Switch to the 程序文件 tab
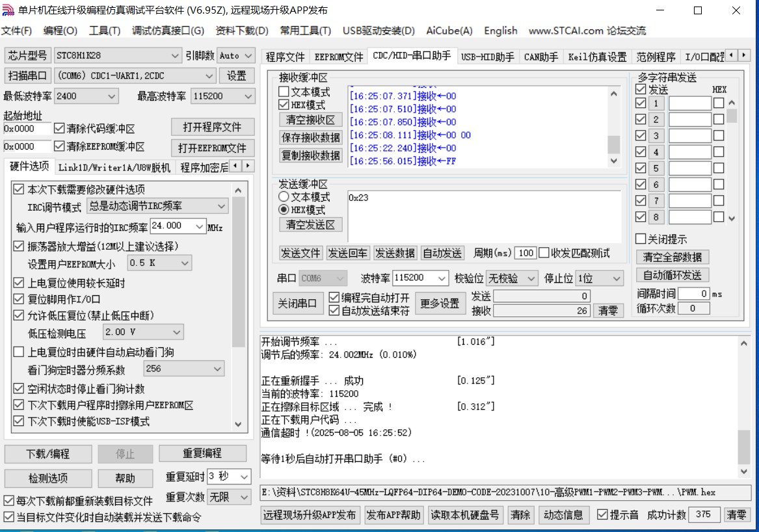 285,57
